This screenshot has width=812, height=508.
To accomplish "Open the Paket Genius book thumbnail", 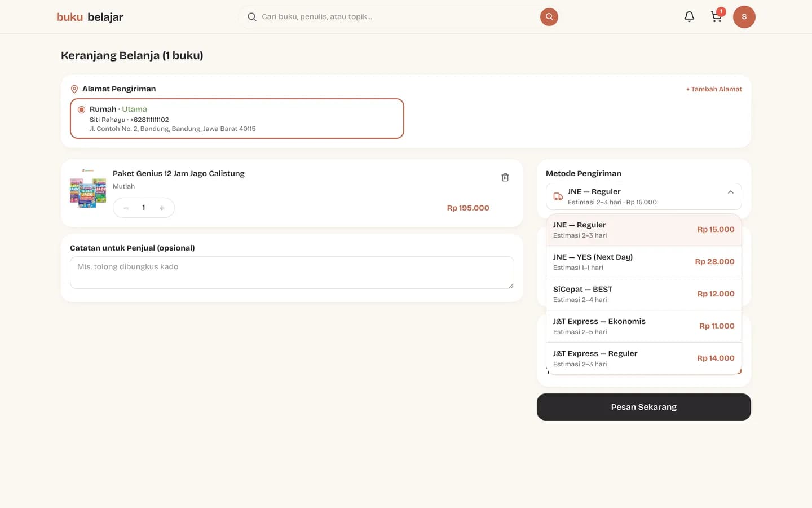I will coord(88,189).
